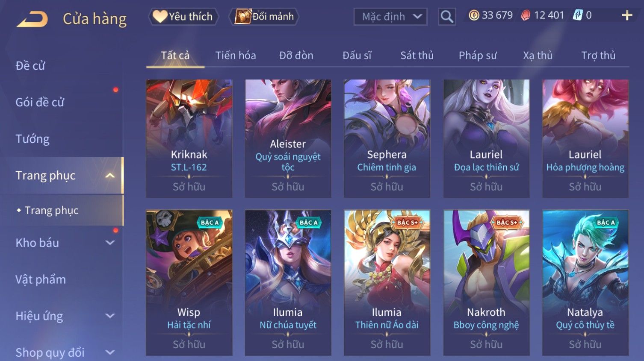Tap the plus icon to add currency
The width and height of the screenshot is (644, 361).
tap(627, 15)
